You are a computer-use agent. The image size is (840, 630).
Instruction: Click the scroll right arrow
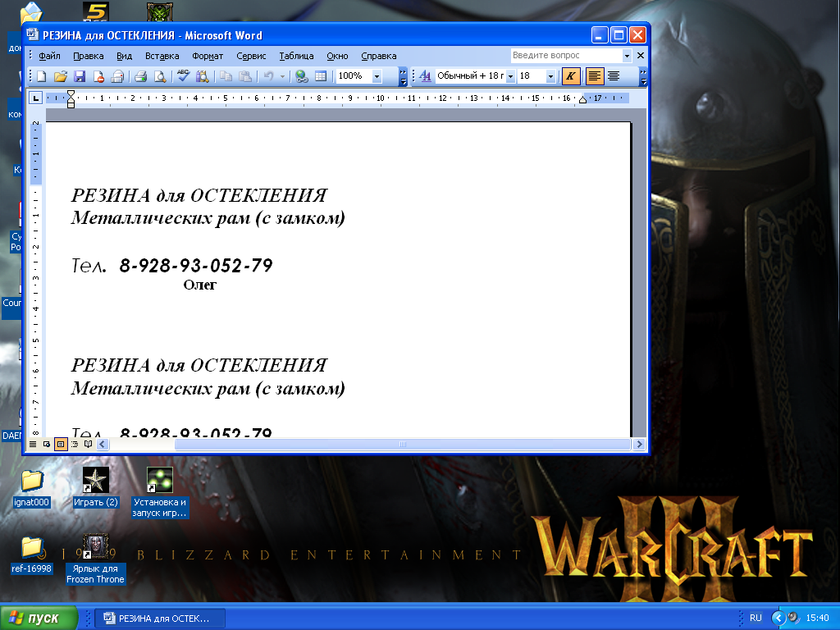(x=638, y=444)
